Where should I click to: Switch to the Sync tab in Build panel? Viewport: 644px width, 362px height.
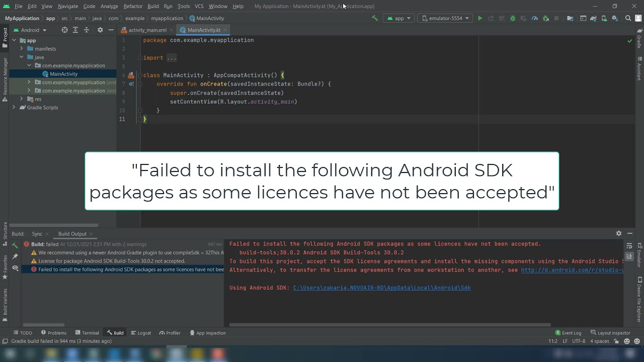pos(37,234)
